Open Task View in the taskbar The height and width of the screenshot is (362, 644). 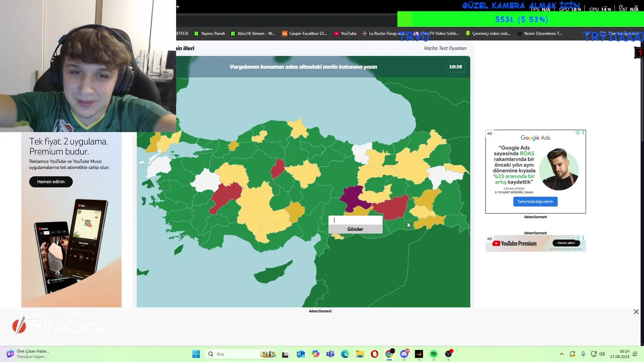[x=285, y=354]
